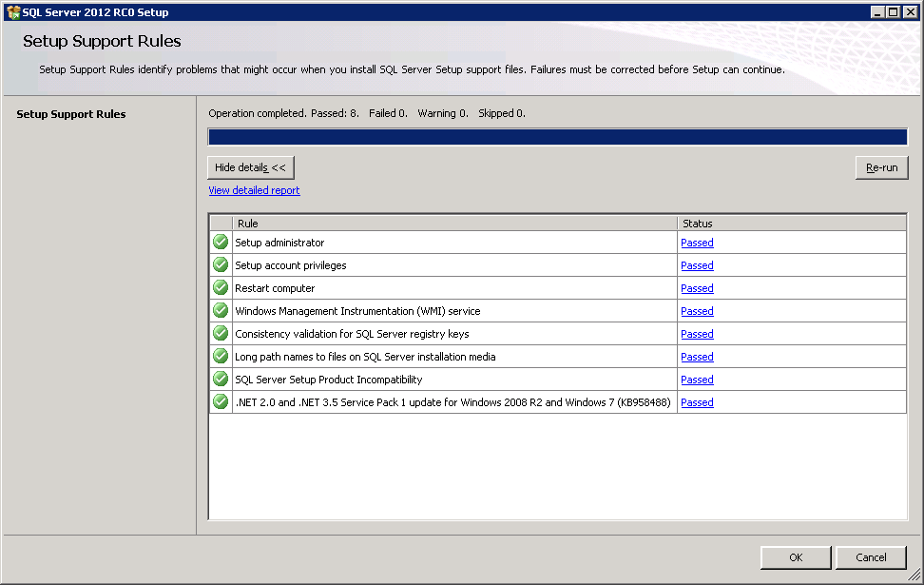The width and height of the screenshot is (924, 585).
Task: Click check icon for .NET Service Pack rule
Action: point(221,402)
